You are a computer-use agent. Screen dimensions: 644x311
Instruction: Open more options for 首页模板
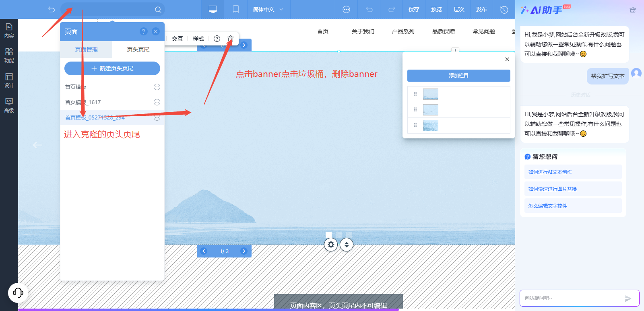(x=157, y=87)
